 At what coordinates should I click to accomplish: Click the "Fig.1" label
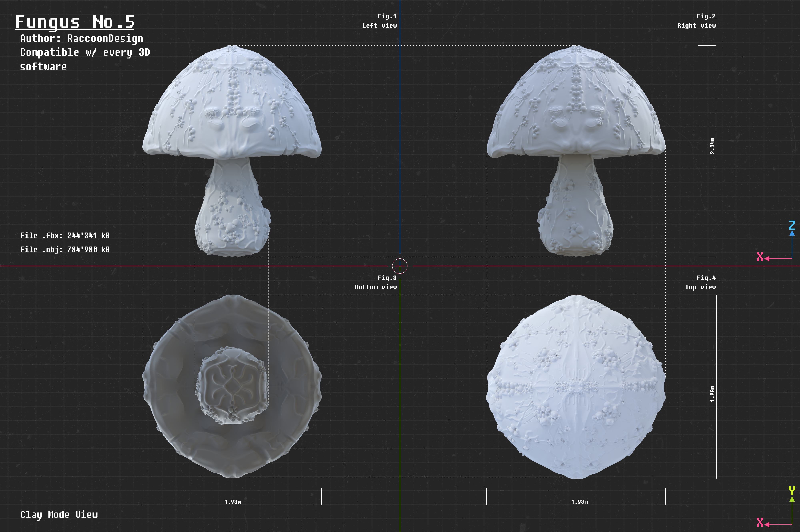387,16
